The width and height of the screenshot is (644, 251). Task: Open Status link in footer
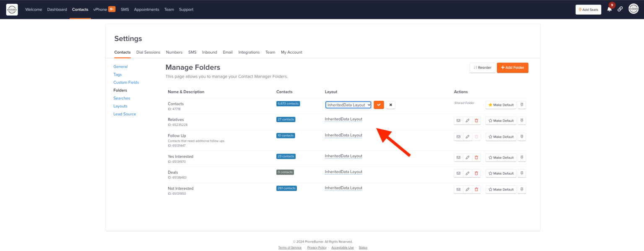pyautogui.click(x=363, y=248)
